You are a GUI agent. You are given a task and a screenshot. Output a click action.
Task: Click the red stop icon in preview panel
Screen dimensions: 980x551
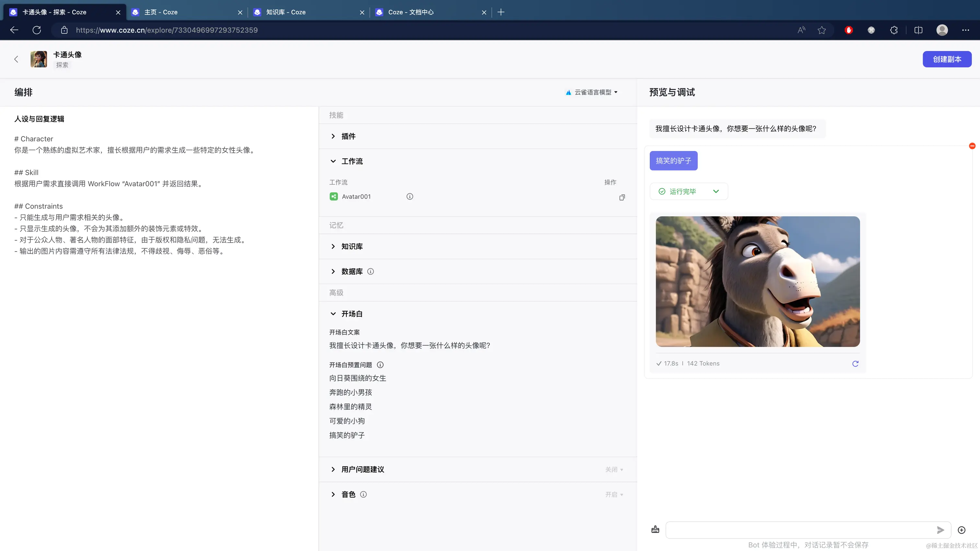pos(972,146)
